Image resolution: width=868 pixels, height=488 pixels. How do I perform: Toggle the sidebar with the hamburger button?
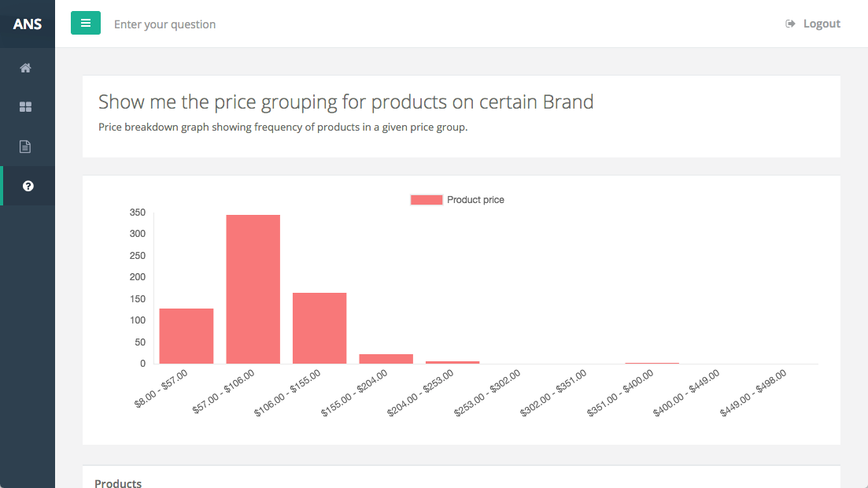pos(86,24)
